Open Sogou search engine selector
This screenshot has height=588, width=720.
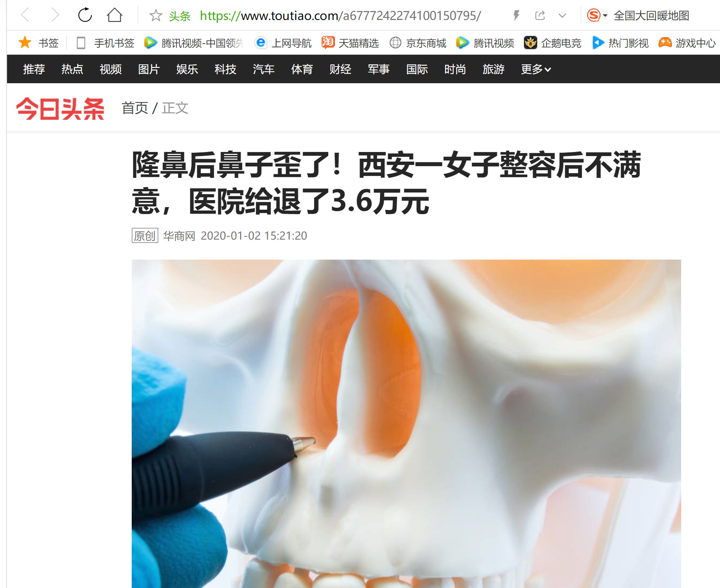click(597, 16)
